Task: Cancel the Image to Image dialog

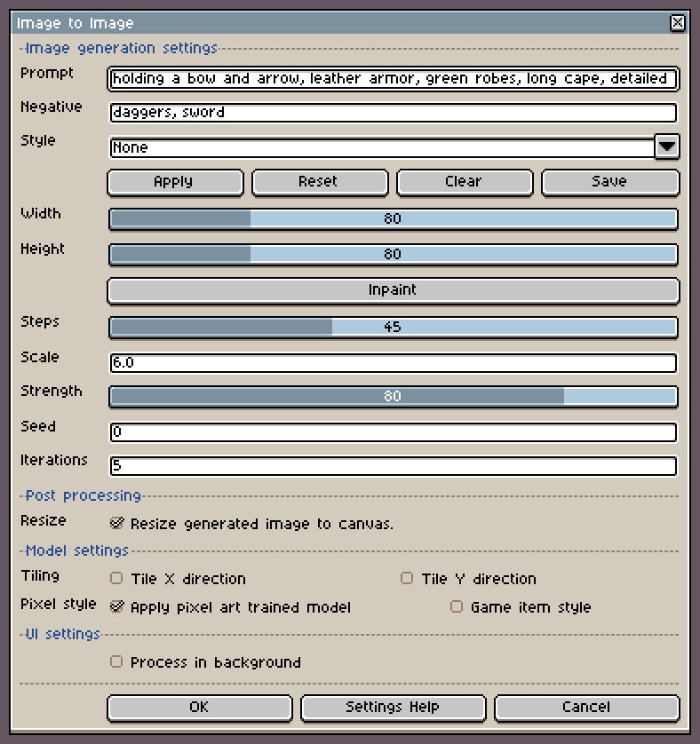Action: 586,707
